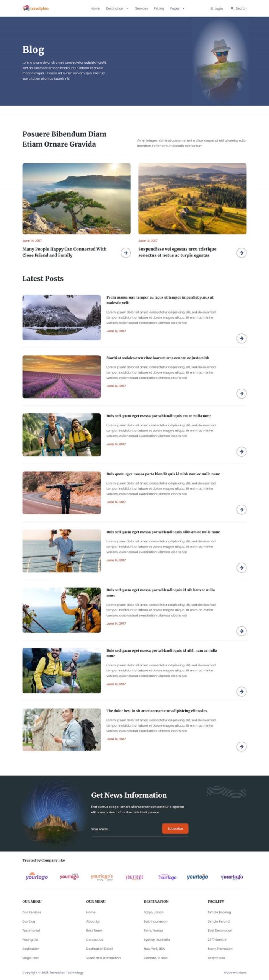Click arrow icon for The dolor best post

241,746
